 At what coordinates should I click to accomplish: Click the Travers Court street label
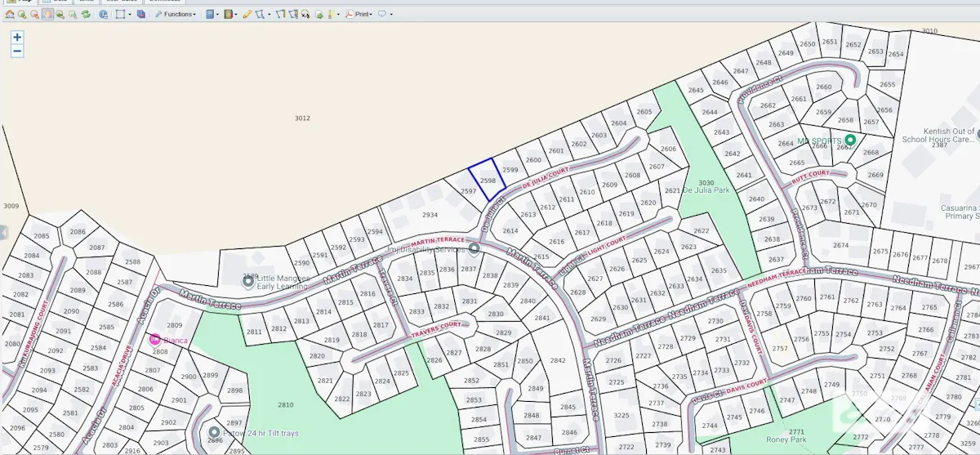point(436,329)
